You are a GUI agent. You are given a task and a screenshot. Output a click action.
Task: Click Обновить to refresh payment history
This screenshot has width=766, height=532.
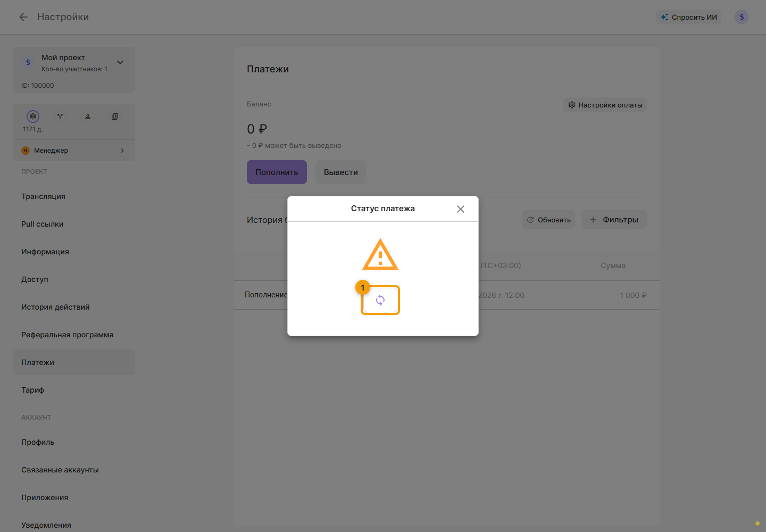pyautogui.click(x=548, y=220)
